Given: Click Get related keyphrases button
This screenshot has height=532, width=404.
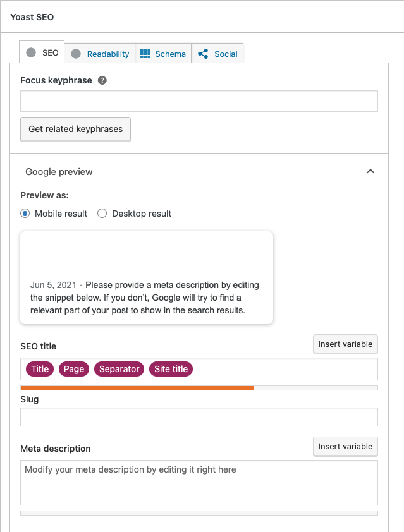Looking at the screenshot, I should (x=75, y=130).
